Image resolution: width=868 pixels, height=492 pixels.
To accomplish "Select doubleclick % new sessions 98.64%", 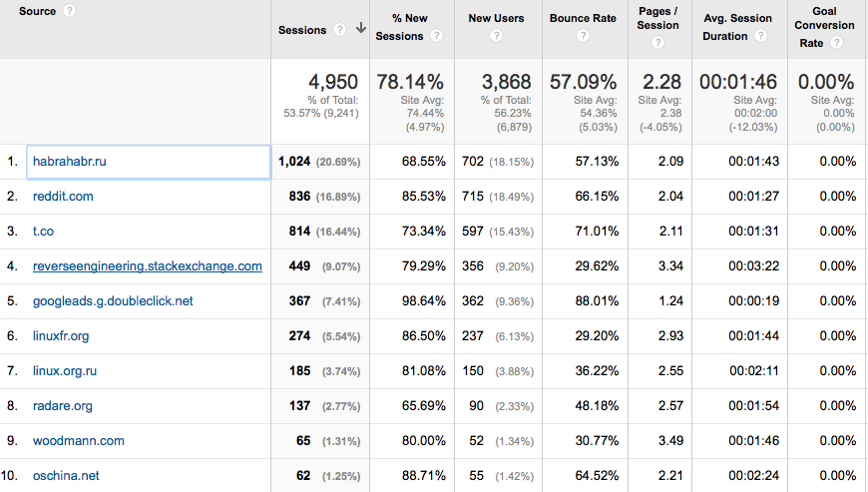I will (423, 300).
